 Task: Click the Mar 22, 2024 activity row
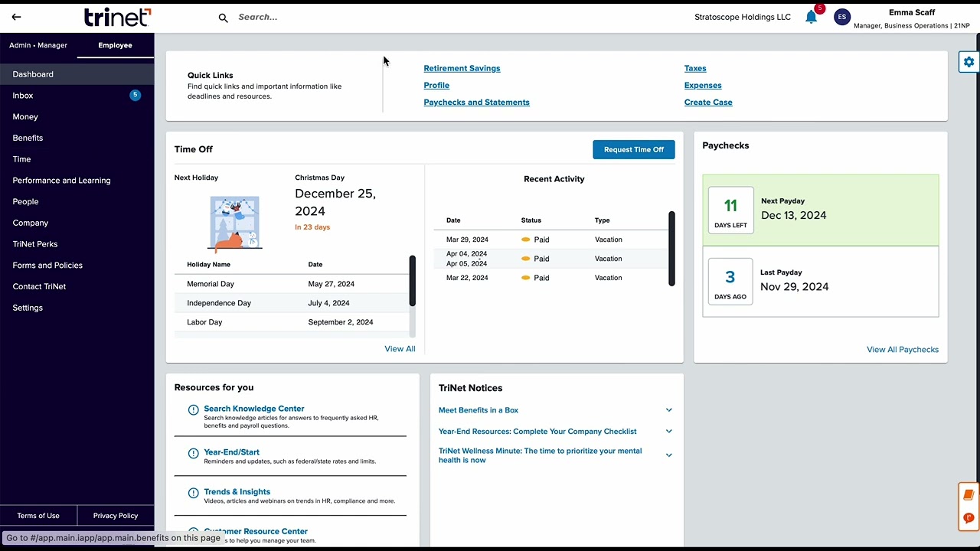pos(550,278)
